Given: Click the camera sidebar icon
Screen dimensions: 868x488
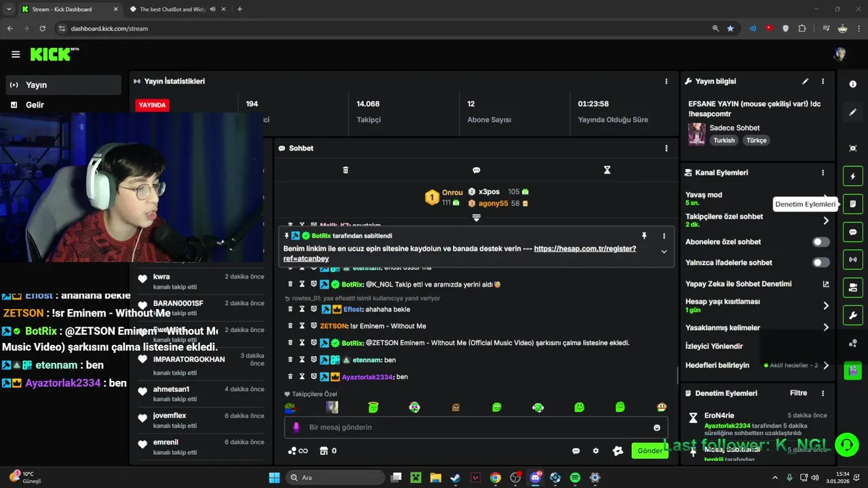Looking at the screenshot, I should 852,287.
